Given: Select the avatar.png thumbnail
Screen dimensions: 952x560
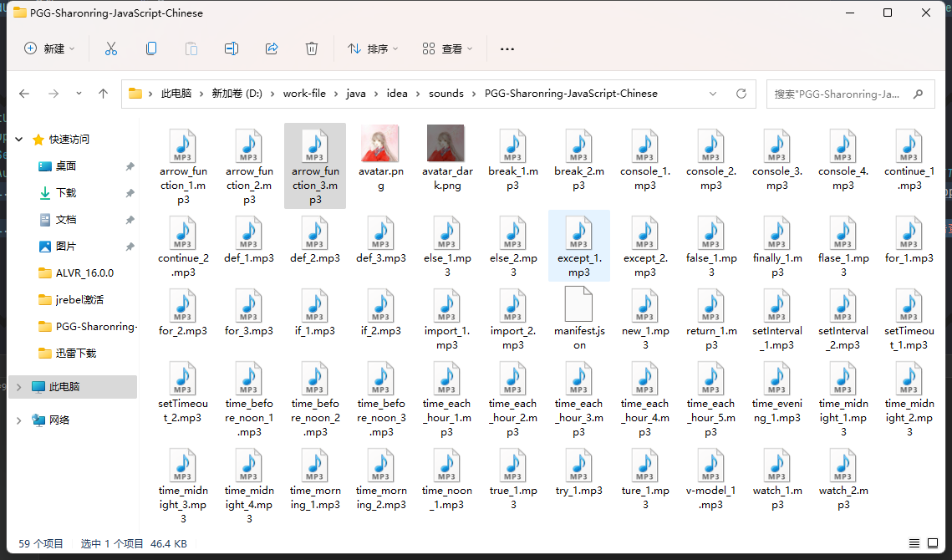Looking at the screenshot, I should click(381, 143).
